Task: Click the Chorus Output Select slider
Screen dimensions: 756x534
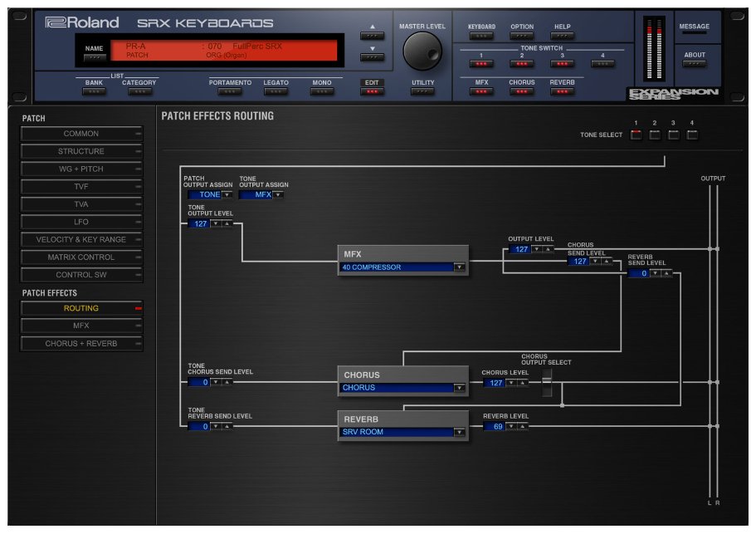Action: pyautogui.click(x=546, y=383)
